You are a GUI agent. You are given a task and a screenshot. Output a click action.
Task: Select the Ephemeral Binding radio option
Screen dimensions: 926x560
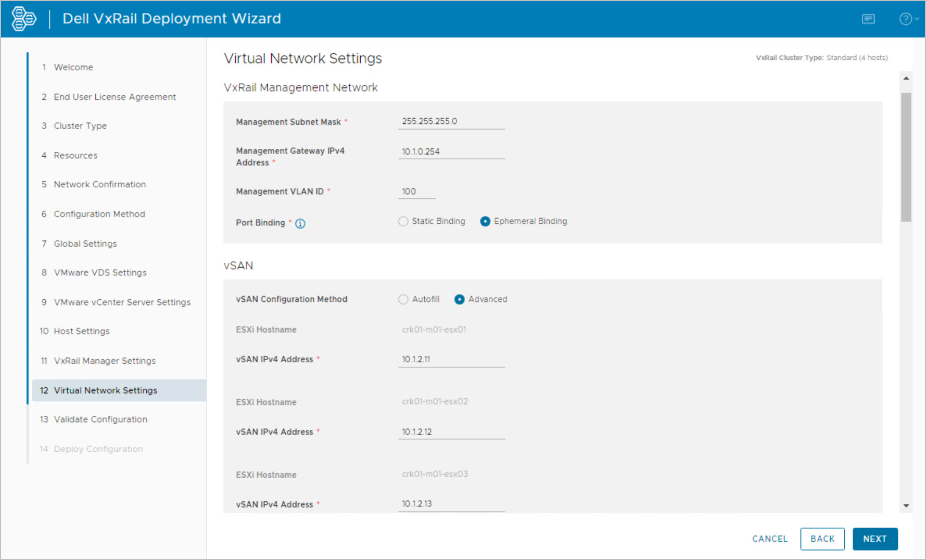click(x=485, y=222)
